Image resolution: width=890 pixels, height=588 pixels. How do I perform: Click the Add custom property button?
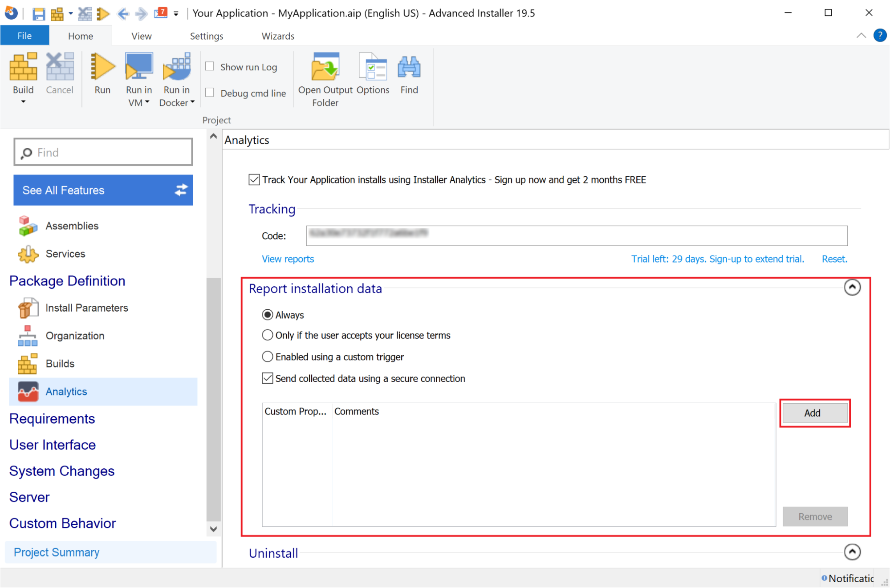tap(815, 413)
